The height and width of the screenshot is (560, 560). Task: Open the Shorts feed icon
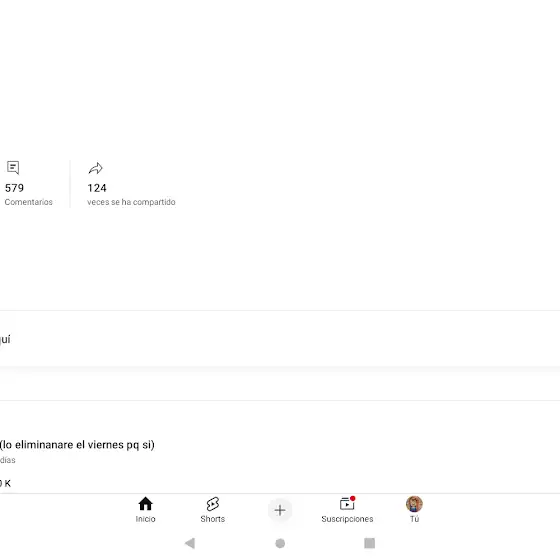tap(213, 504)
